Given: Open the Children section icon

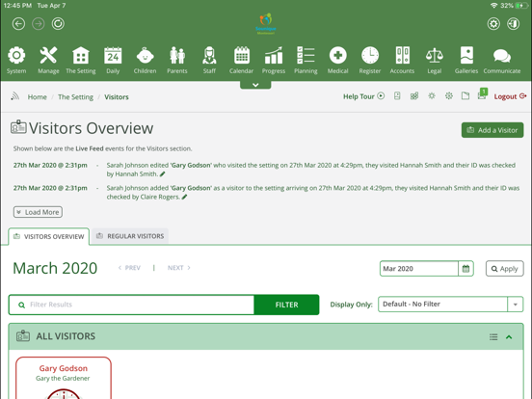Looking at the screenshot, I should tap(145, 56).
